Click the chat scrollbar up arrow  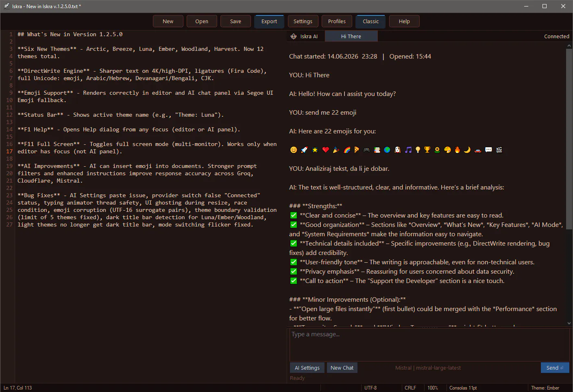tap(569, 46)
